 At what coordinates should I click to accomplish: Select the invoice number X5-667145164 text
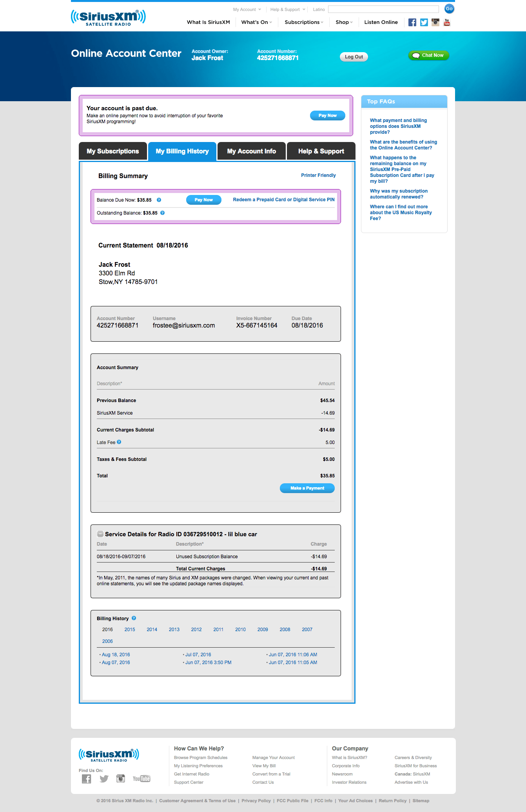click(257, 325)
